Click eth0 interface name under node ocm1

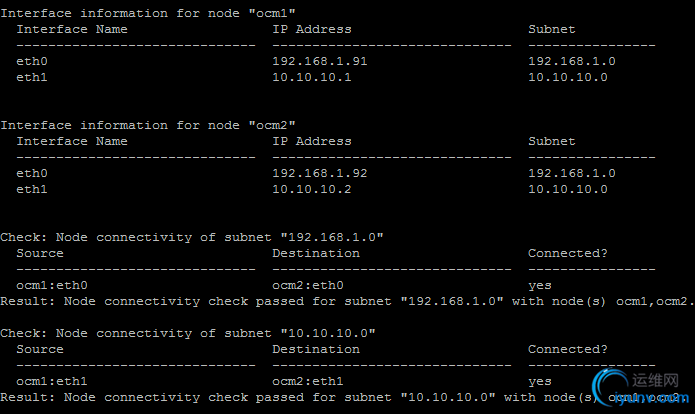coord(32,61)
